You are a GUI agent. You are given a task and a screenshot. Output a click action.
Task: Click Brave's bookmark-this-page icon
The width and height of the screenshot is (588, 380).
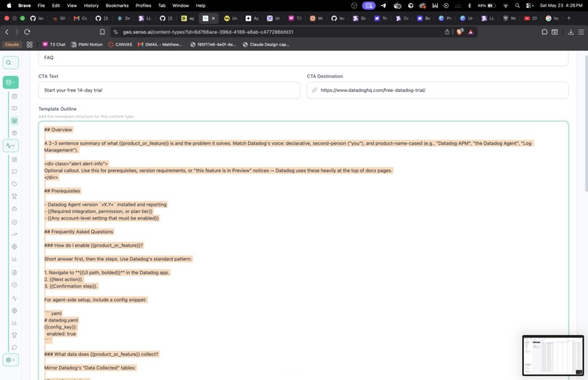pyautogui.click(x=102, y=32)
